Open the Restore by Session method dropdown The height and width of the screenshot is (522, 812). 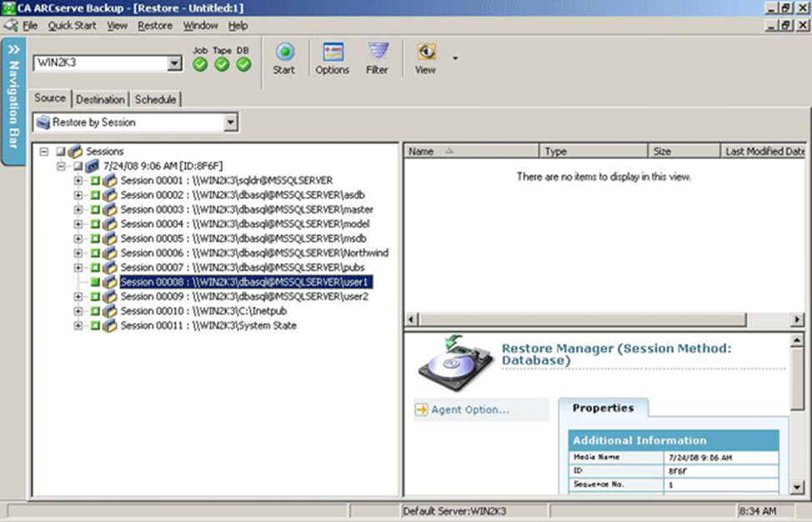click(x=230, y=123)
